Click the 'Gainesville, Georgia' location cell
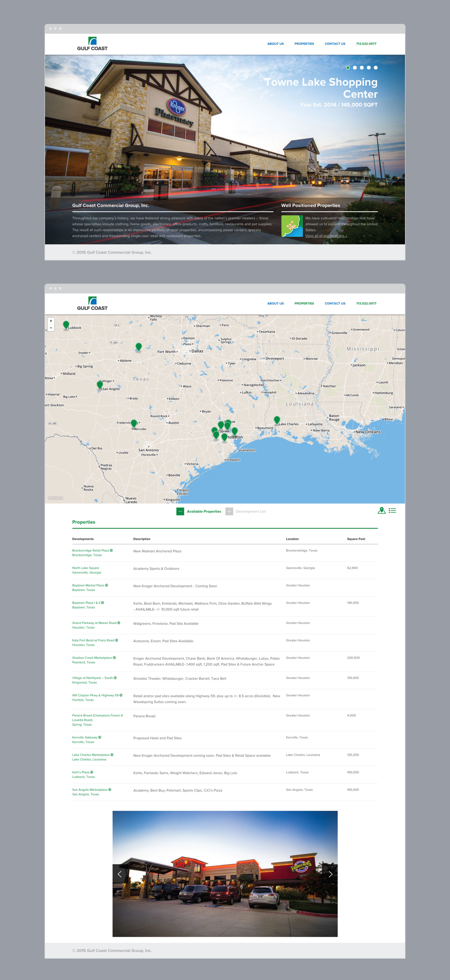This screenshot has height=980, width=450. pos(300,568)
